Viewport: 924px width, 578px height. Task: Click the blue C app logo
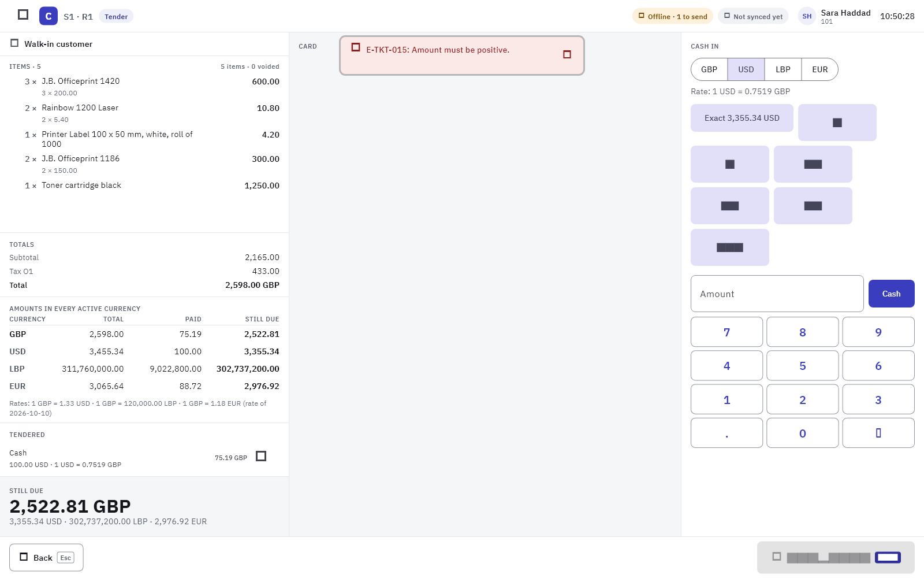(x=49, y=16)
